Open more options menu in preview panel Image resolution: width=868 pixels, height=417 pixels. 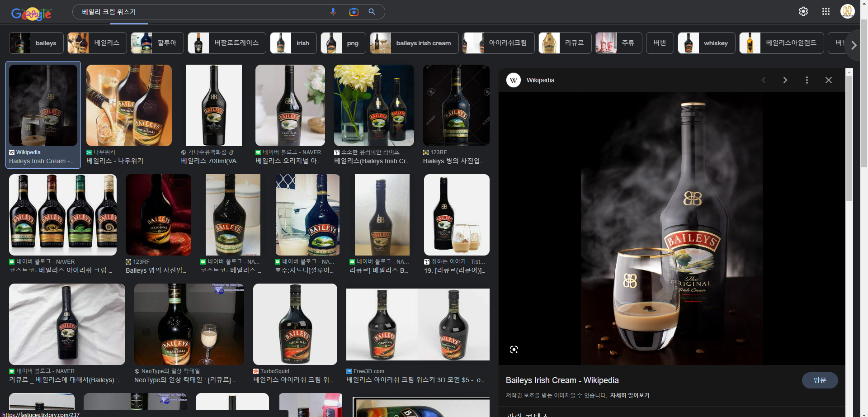tap(807, 80)
